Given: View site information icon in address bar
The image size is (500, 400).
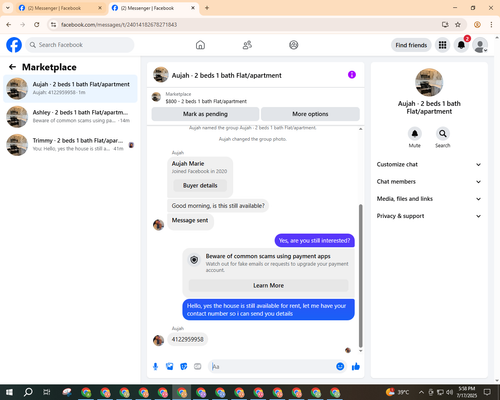Looking at the screenshot, I should 53,25.
